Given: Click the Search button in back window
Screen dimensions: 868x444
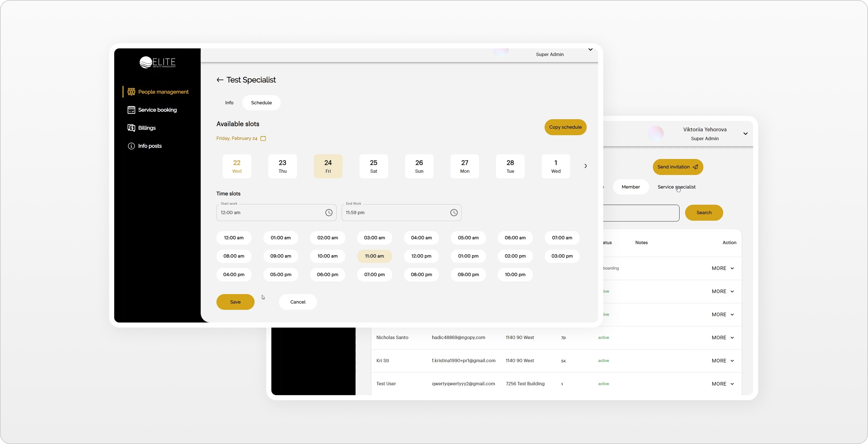Looking at the screenshot, I should pos(704,213).
